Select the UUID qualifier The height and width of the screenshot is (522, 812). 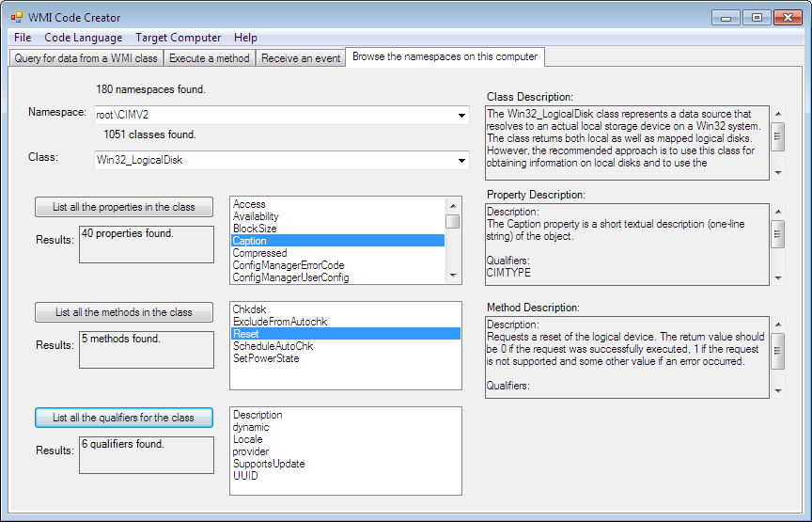pos(245,476)
